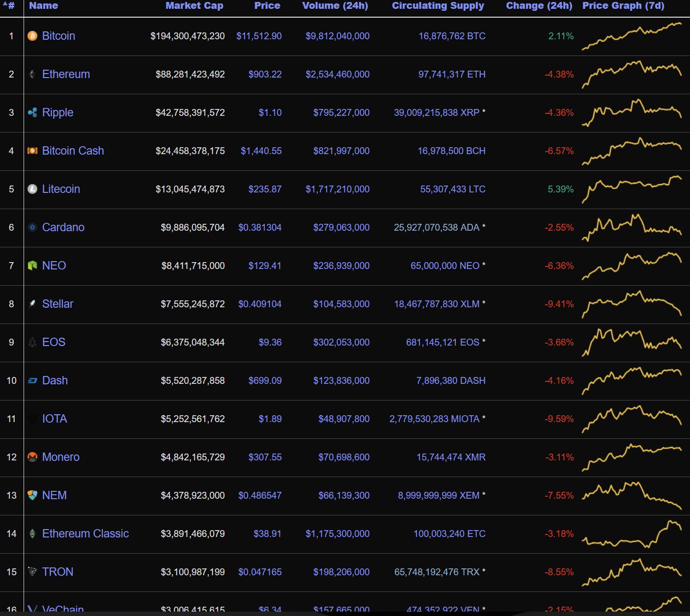Click Monero's circulating supply 15,744,474 XMR
Viewport: 690px width, 616px height.
pyautogui.click(x=451, y=457)
